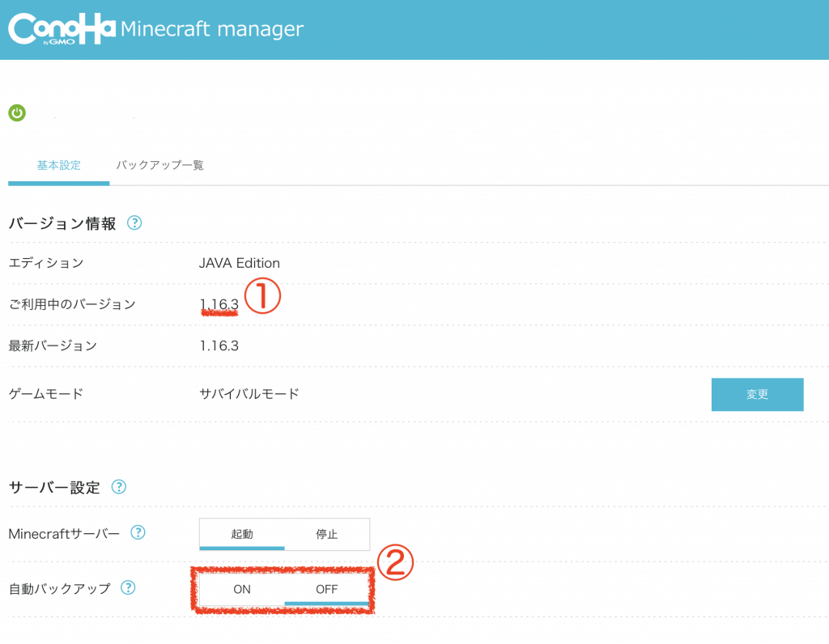This screenshot has width=829, height=644.
Task: Open help icon beside バージョン情報 heading
Action: click(x=134, y=223)
